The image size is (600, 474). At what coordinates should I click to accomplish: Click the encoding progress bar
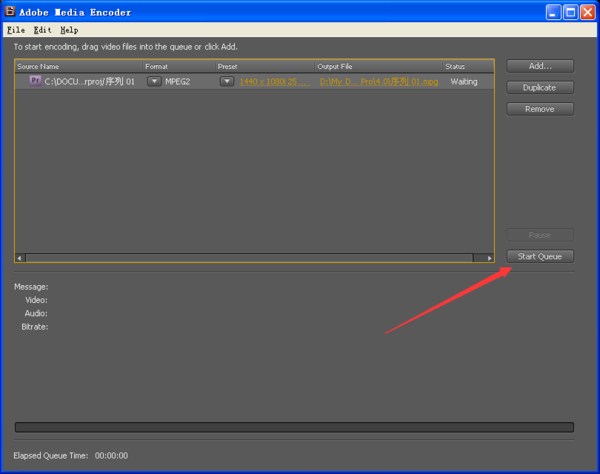coord(294,427)
